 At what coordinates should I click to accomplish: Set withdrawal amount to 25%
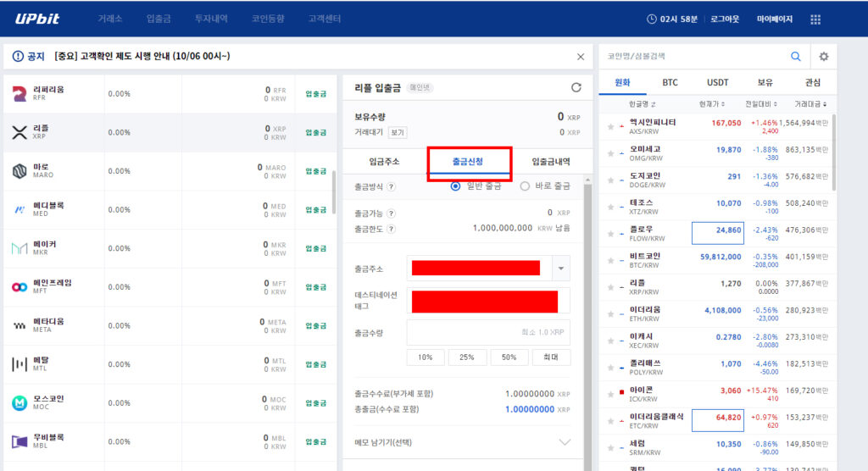[x=467, y=357]
